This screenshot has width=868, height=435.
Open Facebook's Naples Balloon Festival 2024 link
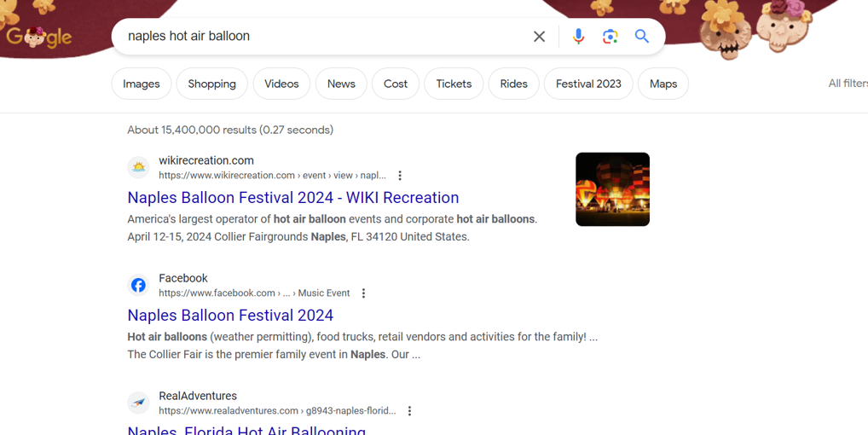230,316
